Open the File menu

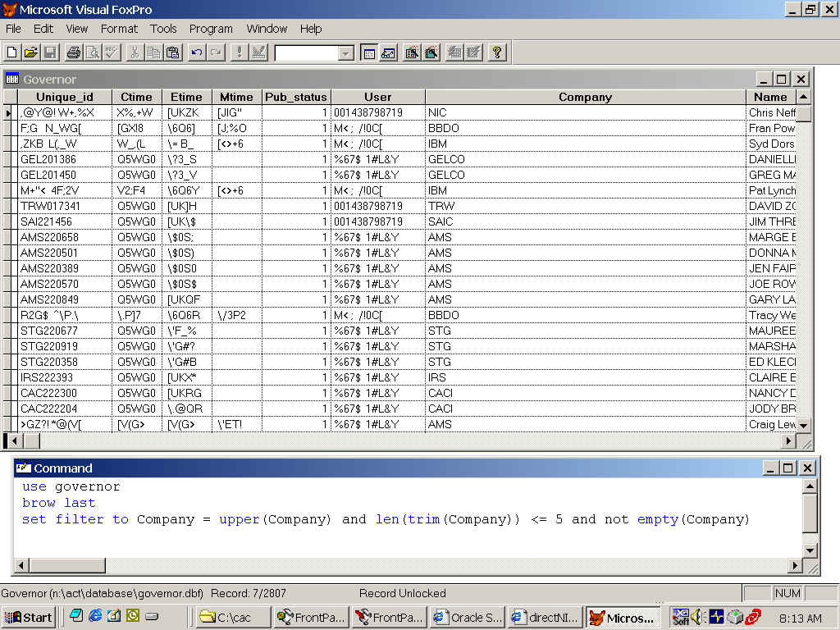pos(13,29)
